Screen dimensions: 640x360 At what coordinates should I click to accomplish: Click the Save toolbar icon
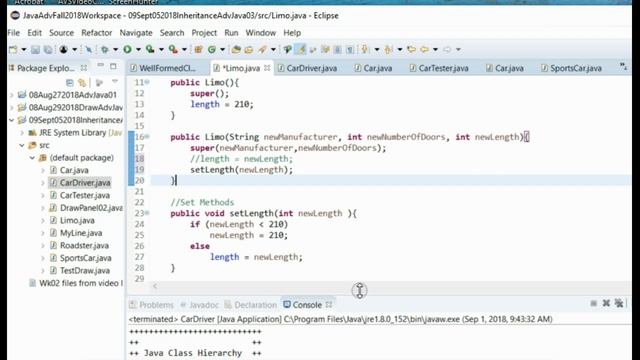[x=36, y=49]
